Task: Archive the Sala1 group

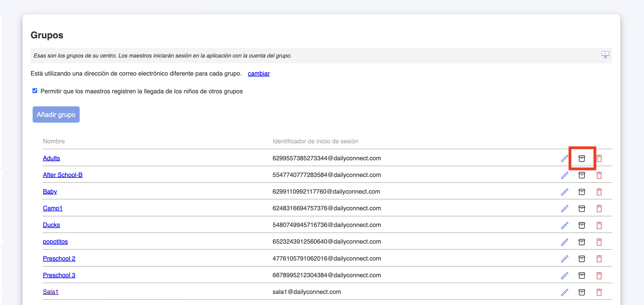Action: (582, 292)
